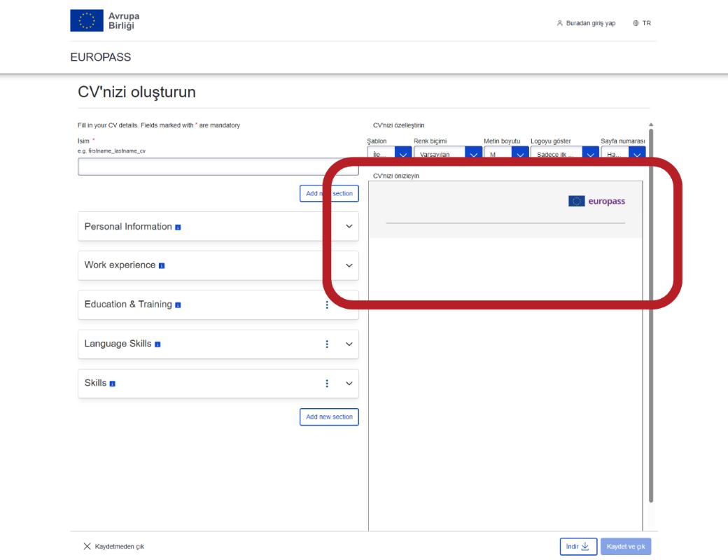Click the İndir download button
Screen dimensions: 728x560
tap(577, 546)
